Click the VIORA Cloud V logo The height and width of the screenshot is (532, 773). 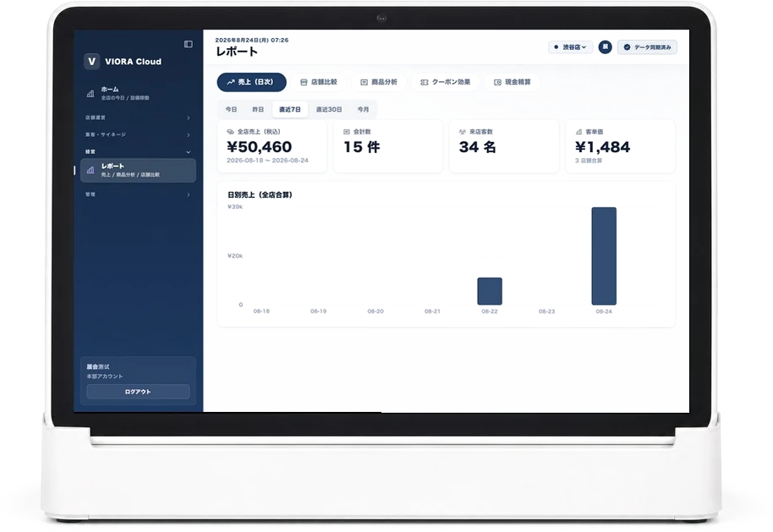(91, 62)
